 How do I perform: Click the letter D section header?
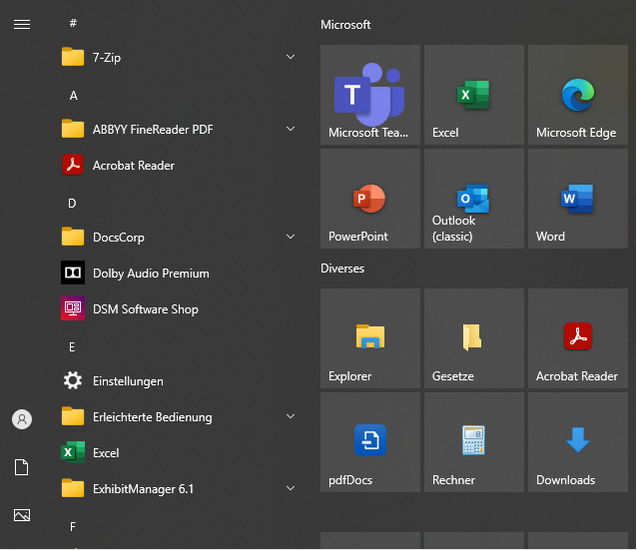coord(72,203)
